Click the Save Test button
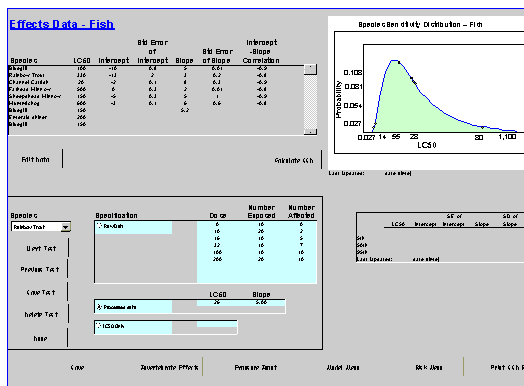Screen dimensions: 524x386 pyautogui.click(x=41, y=292)
